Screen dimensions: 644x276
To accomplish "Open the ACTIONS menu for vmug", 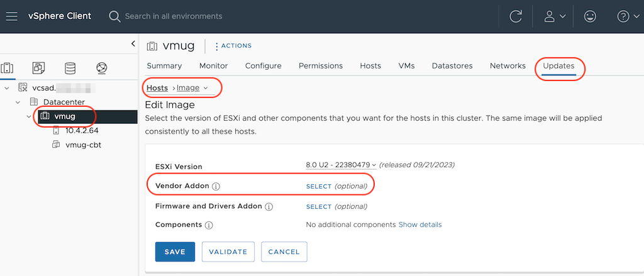I will point(233,46).
